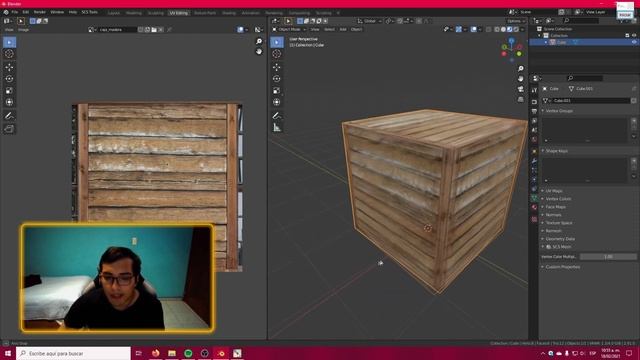Select the Annotate tool in the UV editor
640x360 pixels.
tap(9, 116)
